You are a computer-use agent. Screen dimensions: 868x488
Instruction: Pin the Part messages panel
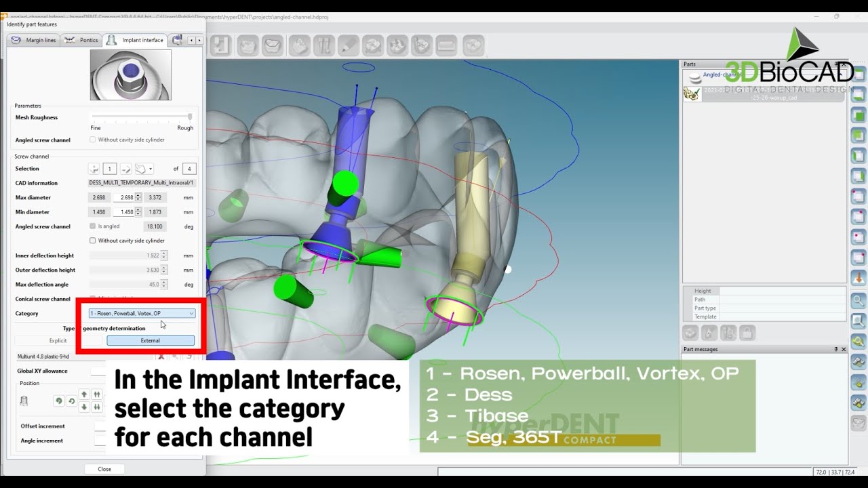(835, 349)
